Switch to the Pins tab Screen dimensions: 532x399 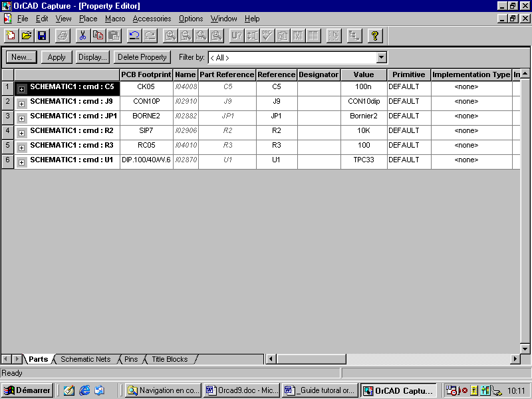click(131, 359)
